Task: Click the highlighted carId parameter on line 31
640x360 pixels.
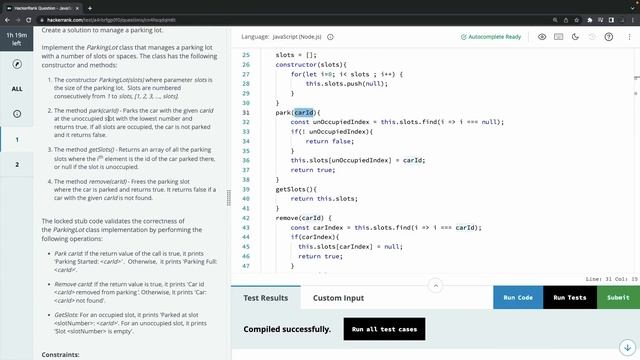Action: [x=304, y=112]
